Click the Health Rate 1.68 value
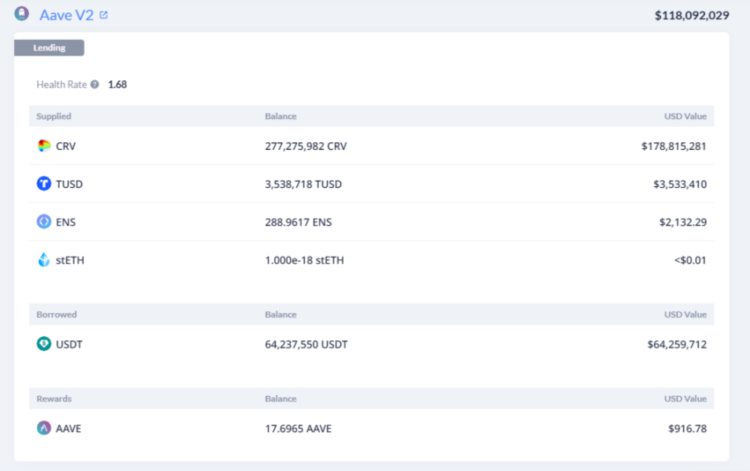750x471 pixels. [x=117, y=85]
